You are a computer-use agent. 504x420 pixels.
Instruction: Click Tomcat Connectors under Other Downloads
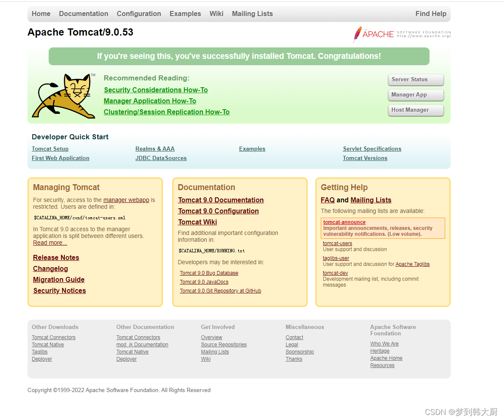[x=54, y=337]
